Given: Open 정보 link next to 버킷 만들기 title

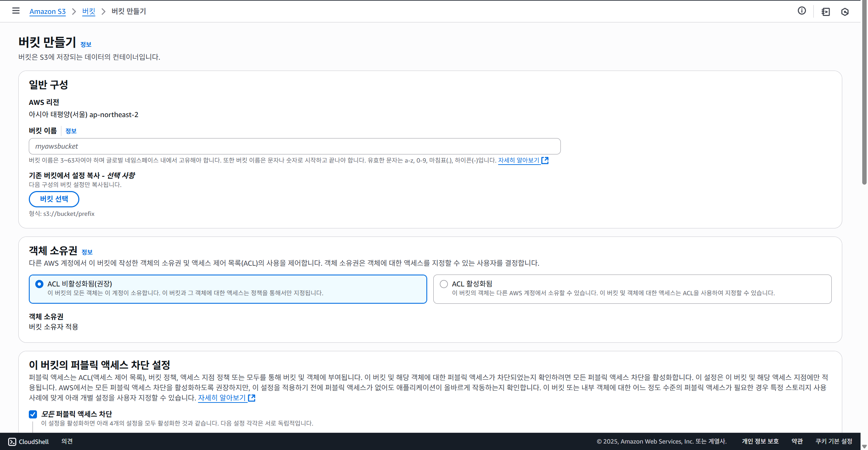Looking at the screenshot, I should (86, 44).
